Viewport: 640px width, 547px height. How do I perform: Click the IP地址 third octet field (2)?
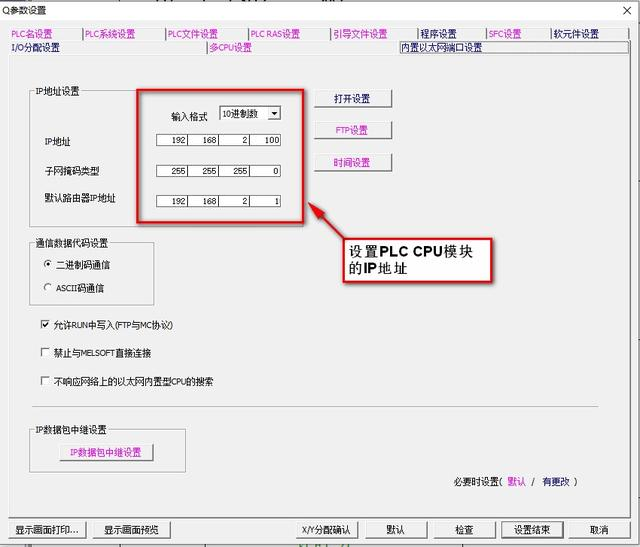(234, 140)
